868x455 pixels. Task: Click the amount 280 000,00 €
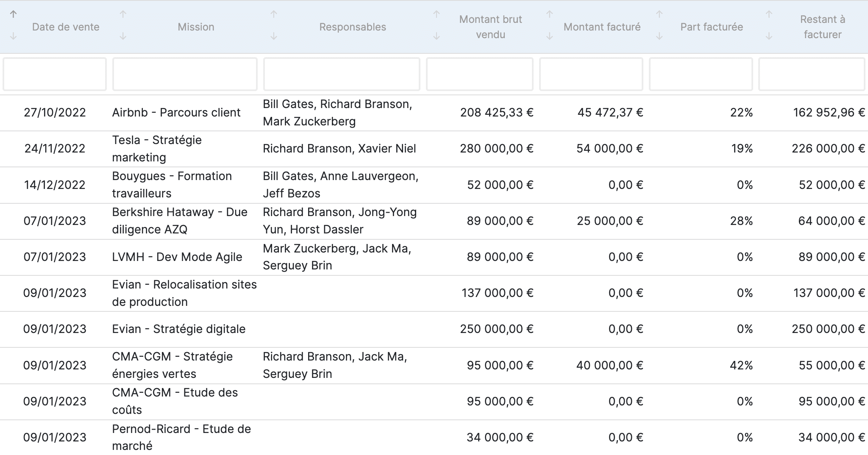coord(497,149)
